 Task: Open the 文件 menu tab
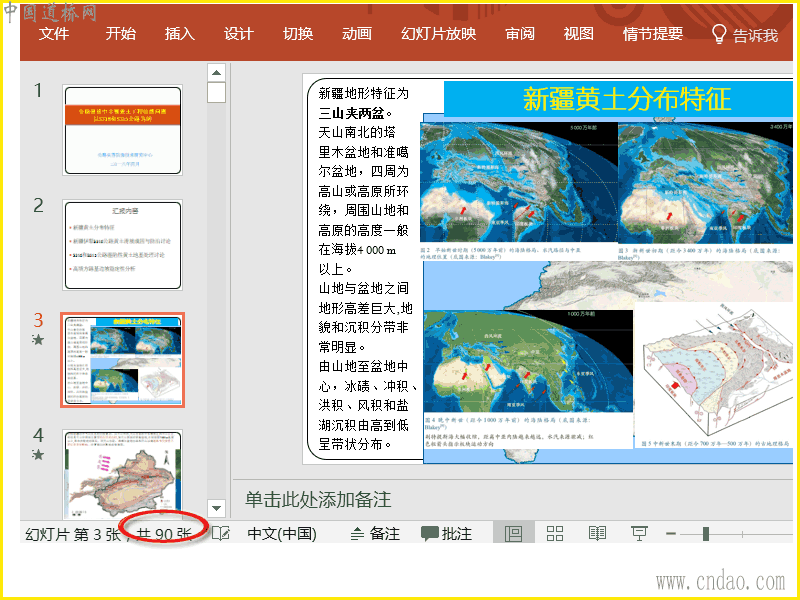54,34
